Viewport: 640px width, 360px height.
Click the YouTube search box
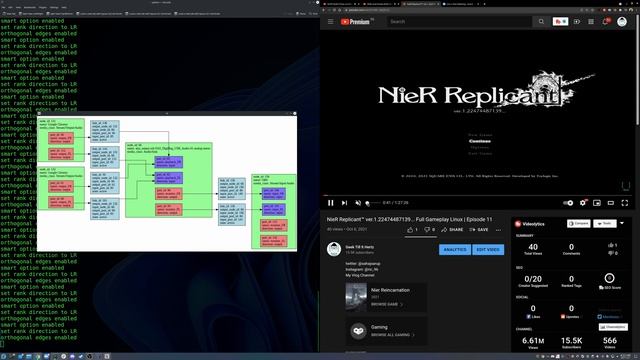[459, 22]
